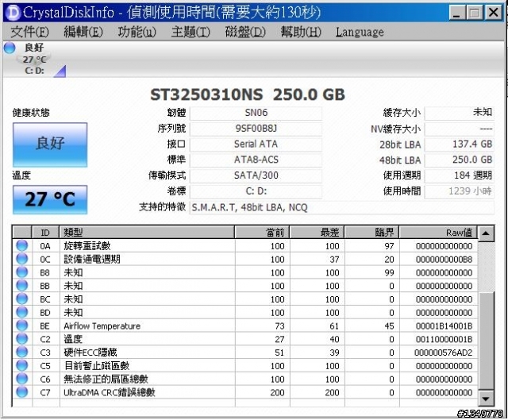Select the 硬件ECC隱藏 row text

coord(90,353)
